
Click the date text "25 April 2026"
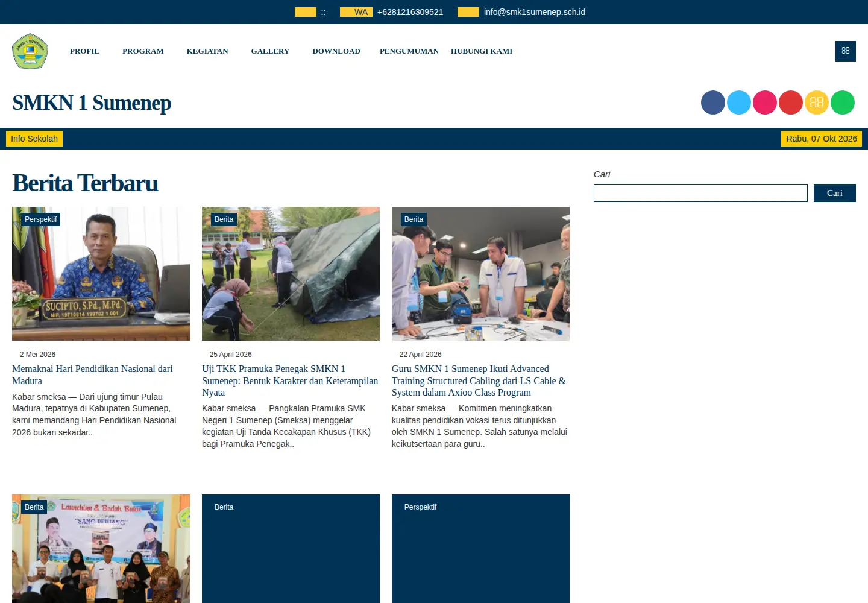pos(231,355)
